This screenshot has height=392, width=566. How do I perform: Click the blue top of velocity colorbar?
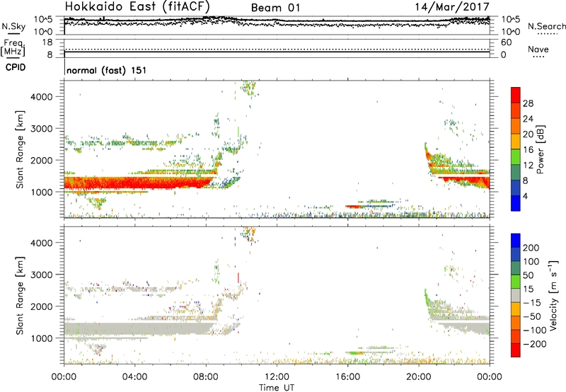tap(516, 240)
